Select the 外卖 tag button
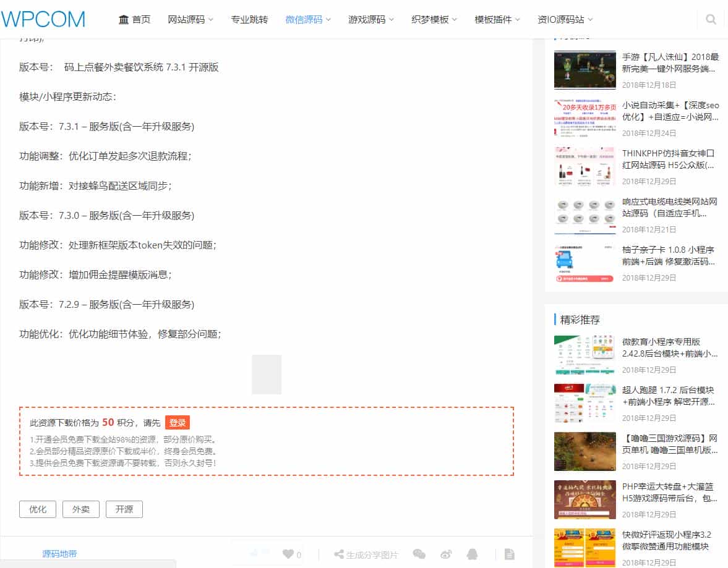This screenshot has height=568, width=728. click(80, 509)
